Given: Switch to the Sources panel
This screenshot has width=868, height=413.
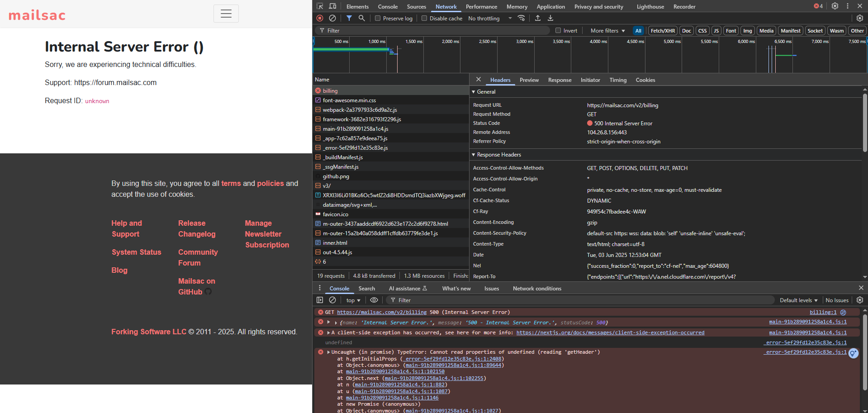Looking at the screenshot, I should tap(416, 7).
